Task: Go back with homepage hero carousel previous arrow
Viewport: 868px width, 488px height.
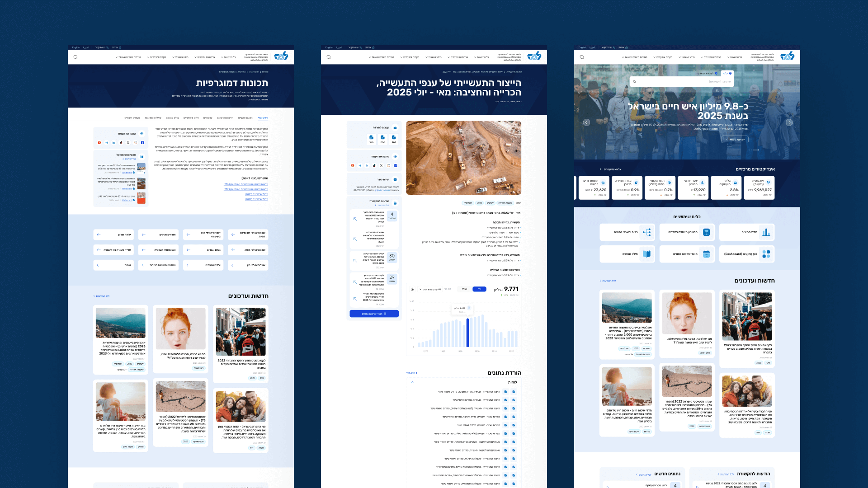Action: click(x=586, y=122)
